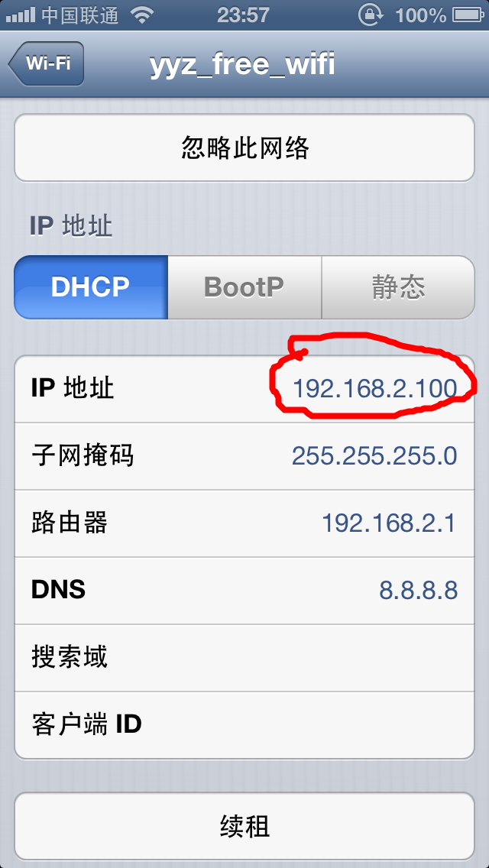This screenshot has width=489, height=868.
Task: Tap the 路由器 router address 192.168.2.1
Action: coord(389,523)
